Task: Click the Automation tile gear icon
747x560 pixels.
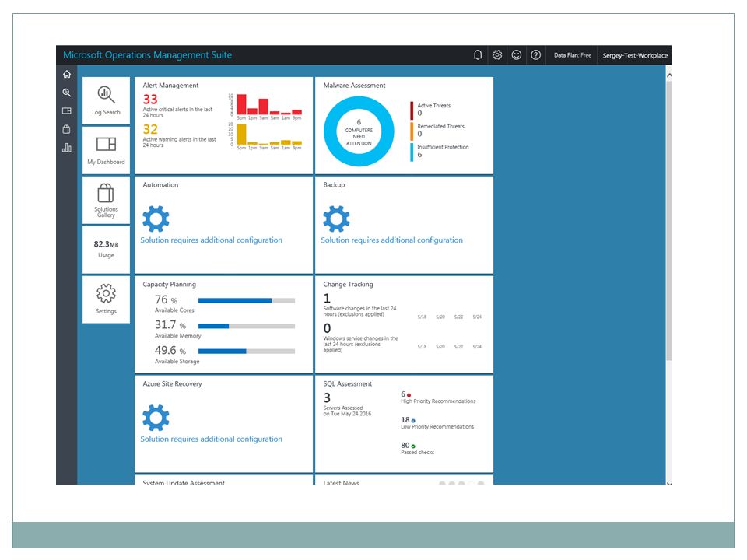Action: click(156, 219)
